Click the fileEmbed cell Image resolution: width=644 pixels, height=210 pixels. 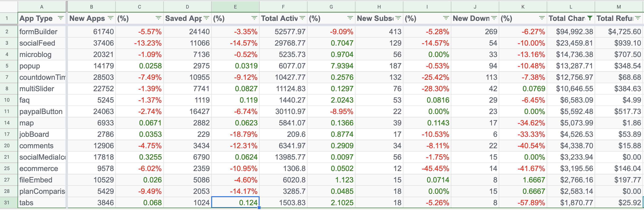[x=42, y=180]
